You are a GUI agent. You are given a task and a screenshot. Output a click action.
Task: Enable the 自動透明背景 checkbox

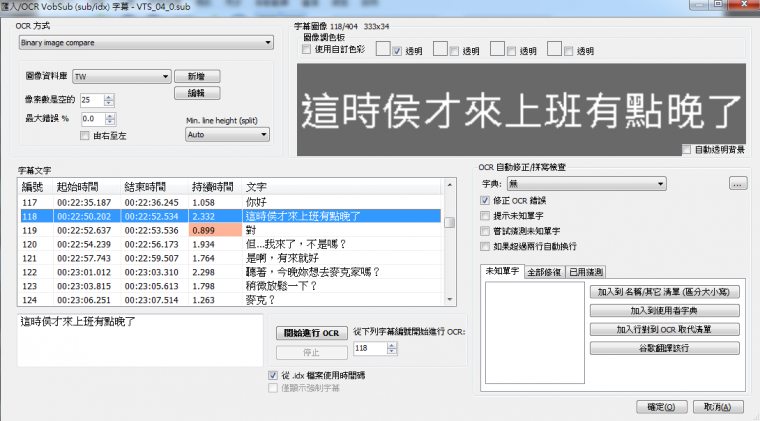(686, 150)
